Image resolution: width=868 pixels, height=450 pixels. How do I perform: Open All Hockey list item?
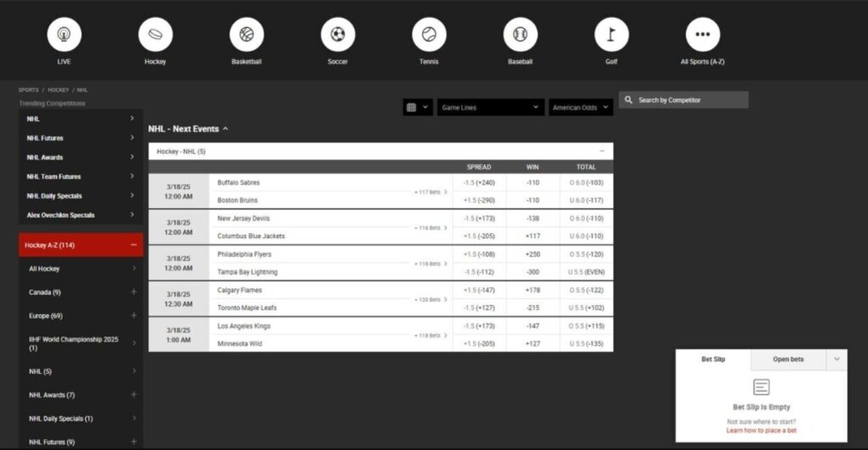(81, 269)
